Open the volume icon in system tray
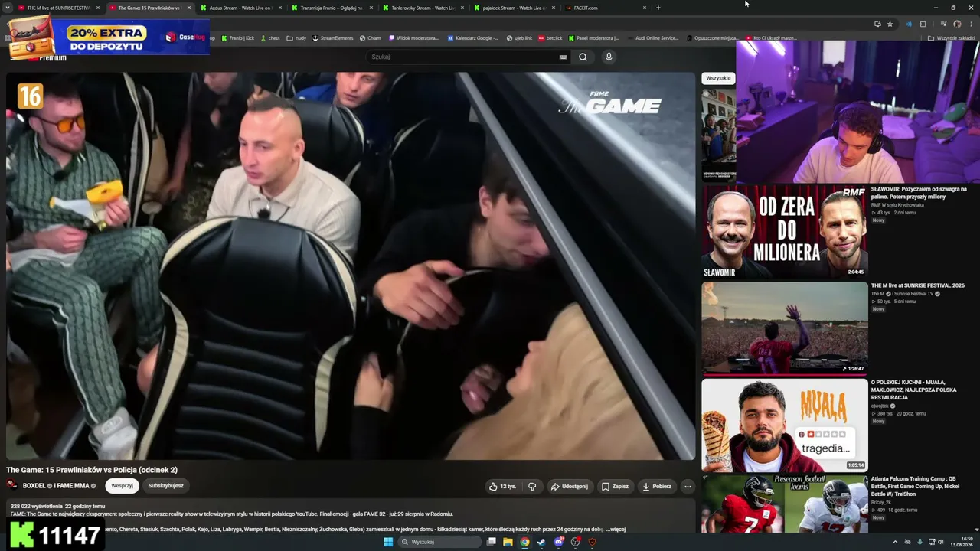The width and height of the screenshot is (980, 551). click(941, 542)
